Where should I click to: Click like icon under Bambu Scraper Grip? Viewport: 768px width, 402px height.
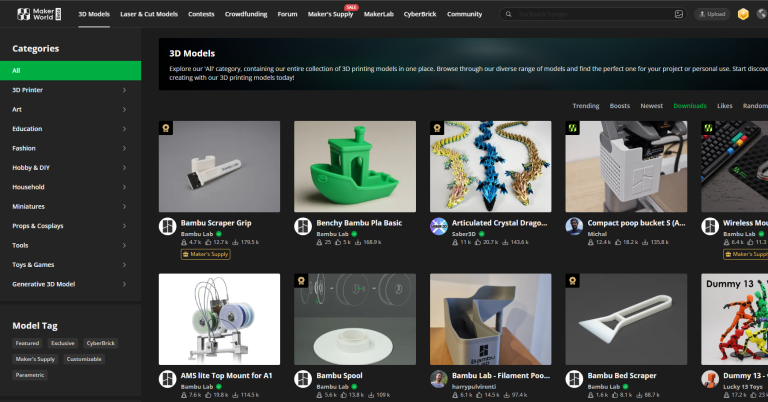[x=208, y=242]
